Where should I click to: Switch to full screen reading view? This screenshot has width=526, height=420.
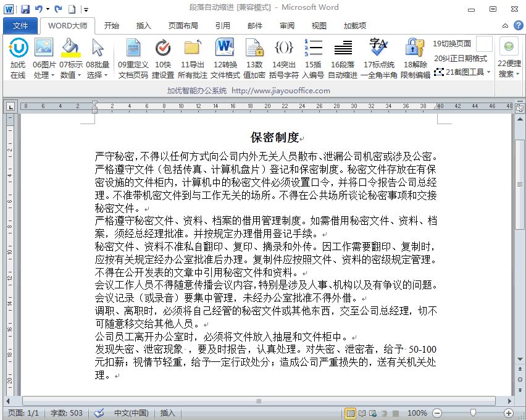pyautogui.click(x=362, y=413)
